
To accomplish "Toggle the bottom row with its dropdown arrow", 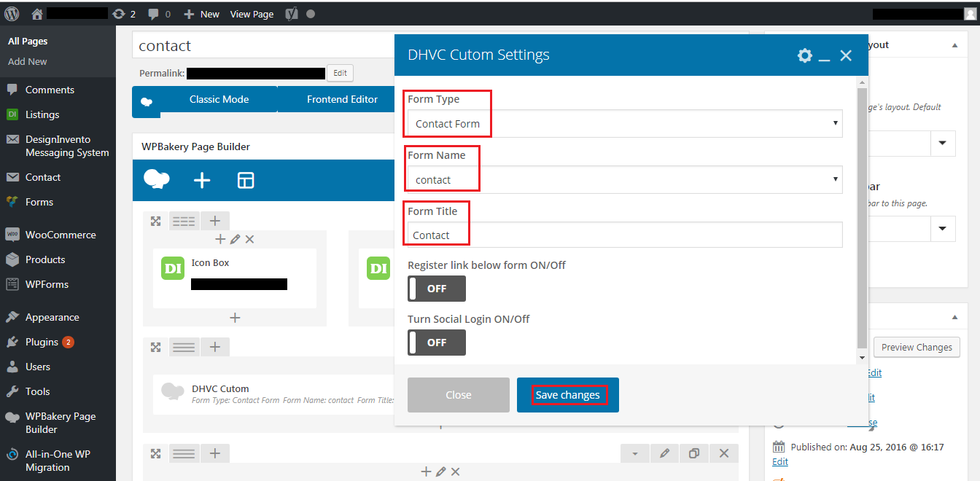I will [x=635, y=453].
